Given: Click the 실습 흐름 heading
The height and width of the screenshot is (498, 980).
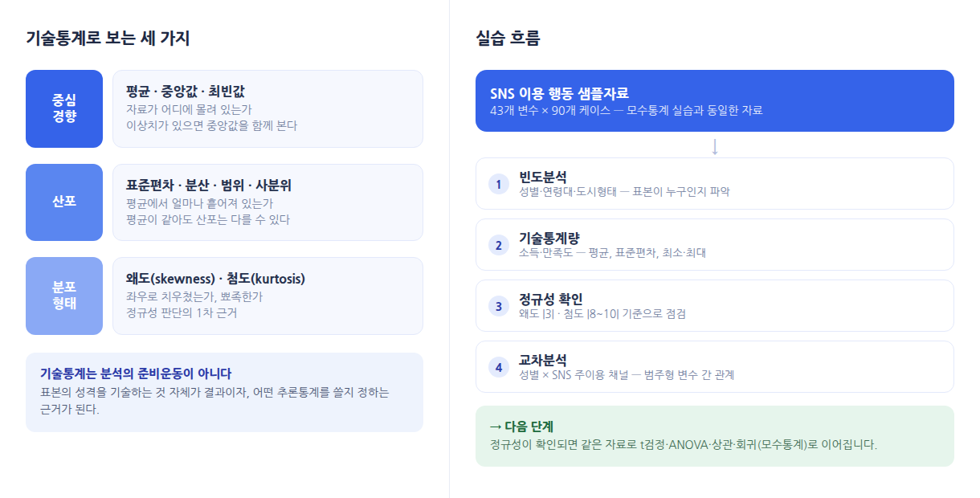Looking at the screenshot, I should point(508,38).
